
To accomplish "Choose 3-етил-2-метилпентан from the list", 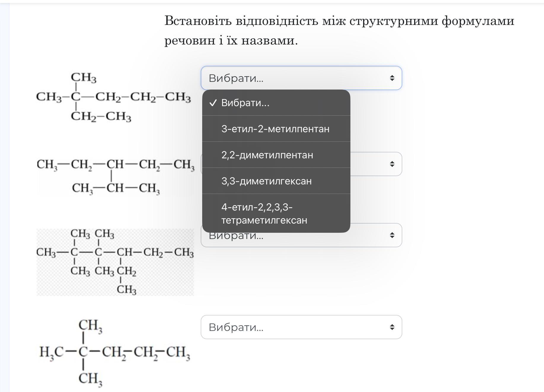I will point(275,129).
